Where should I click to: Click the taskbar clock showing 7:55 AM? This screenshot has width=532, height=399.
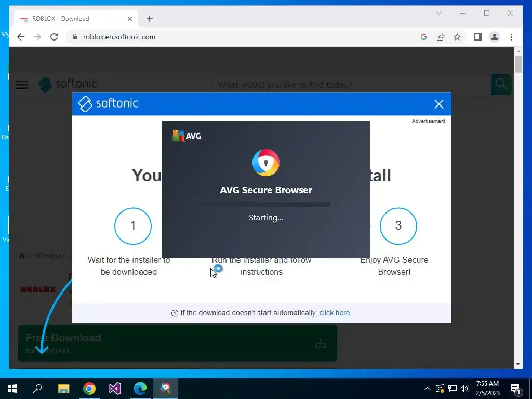pyautogui.click(x=487, y=389)
